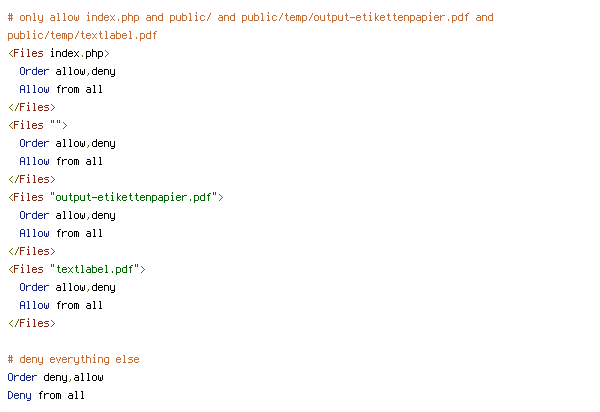Click the 'textlabel.pdf' string in the Files tag

[95, 269]
